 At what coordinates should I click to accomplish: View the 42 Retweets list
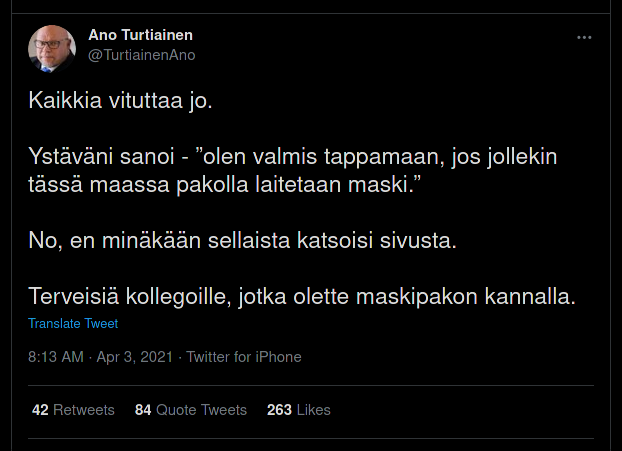(74, 410)
